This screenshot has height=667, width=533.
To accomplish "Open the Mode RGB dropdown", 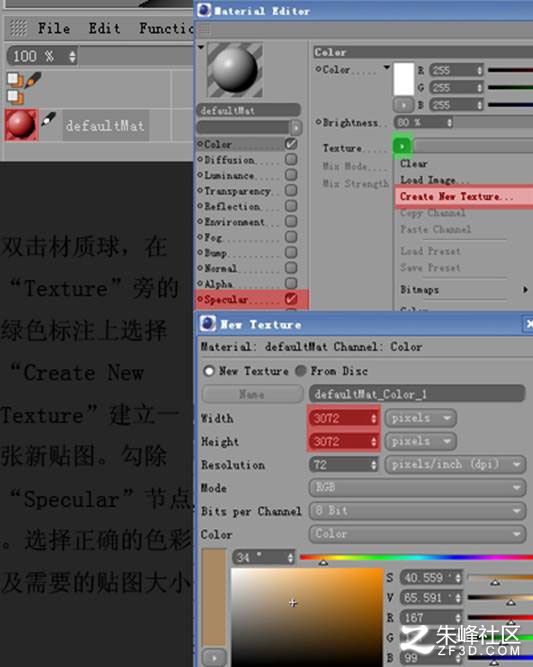I will click(x=417, y=487).
